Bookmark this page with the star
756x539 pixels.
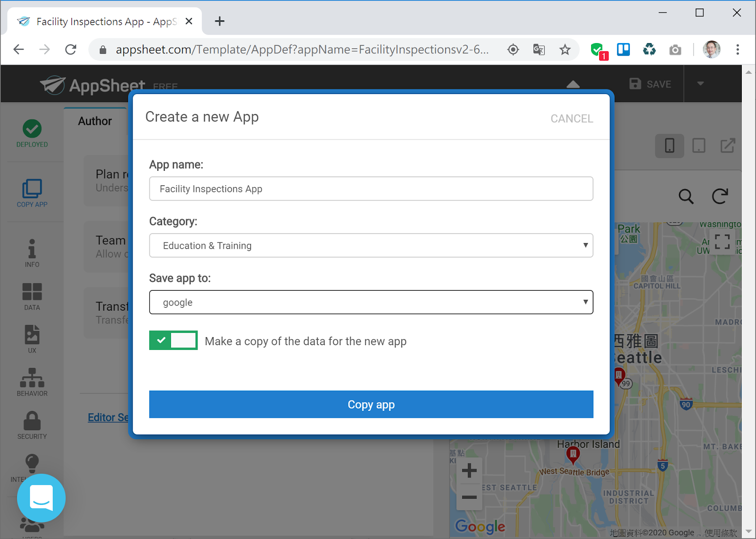tap(565, 50)
